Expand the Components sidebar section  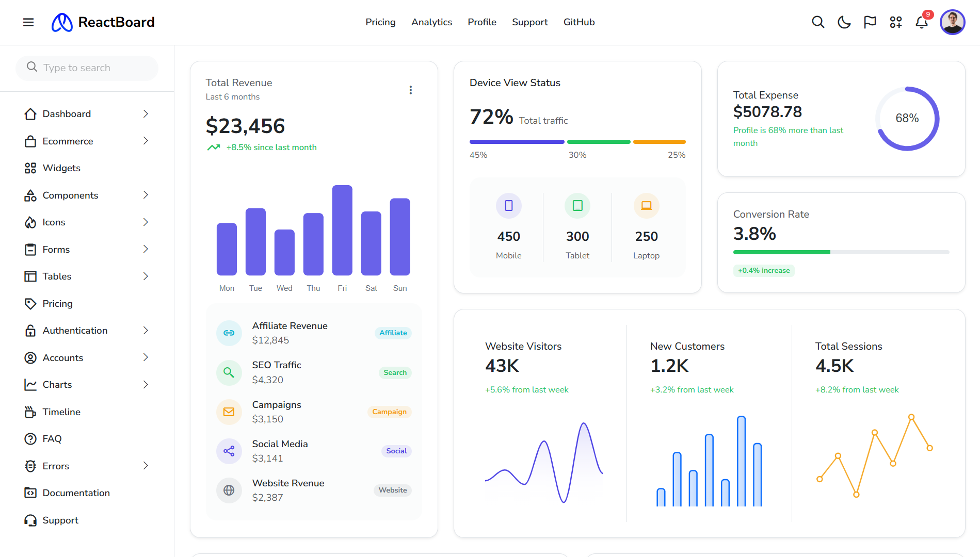pos(70,195)
